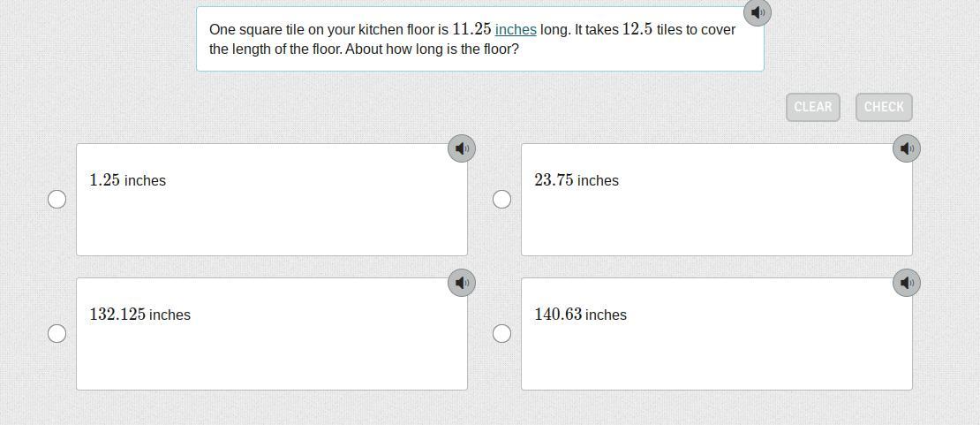Click the sentence About how long is the floor
This screenshot has height=425, width=980.
coord(432,49)
